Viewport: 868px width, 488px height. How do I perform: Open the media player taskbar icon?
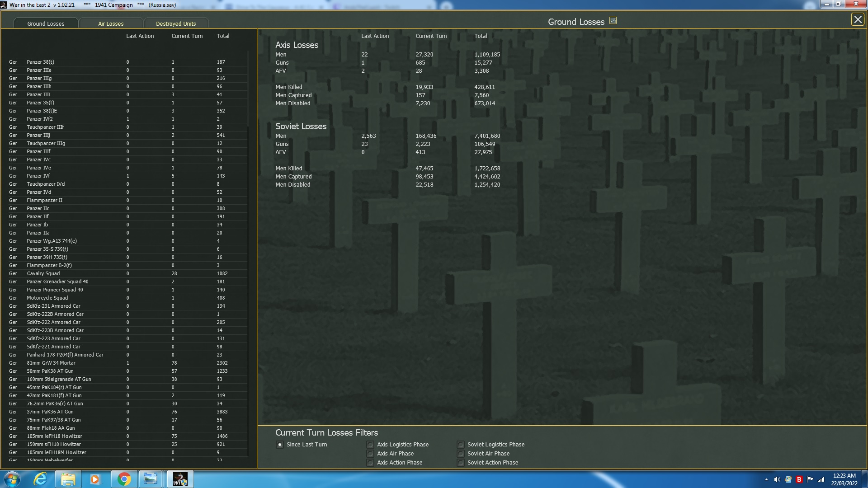click(95, 479)
